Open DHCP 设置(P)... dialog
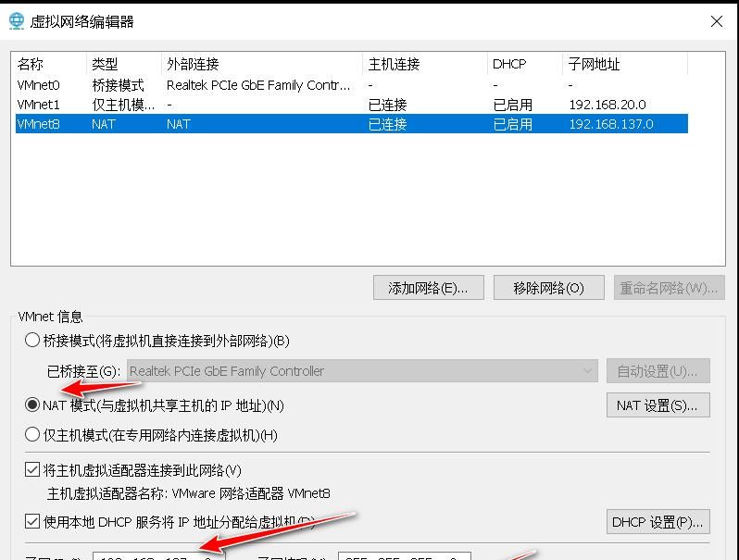The image size is (739, 560). [x=658, y=522]
